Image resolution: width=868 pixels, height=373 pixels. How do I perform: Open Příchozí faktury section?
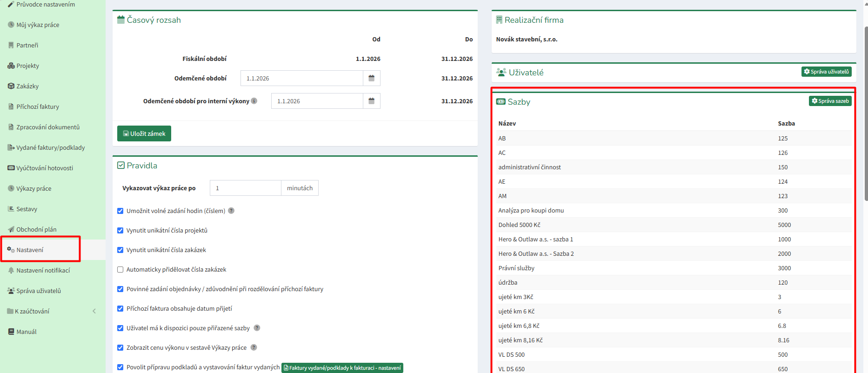[x=53, y=107]
